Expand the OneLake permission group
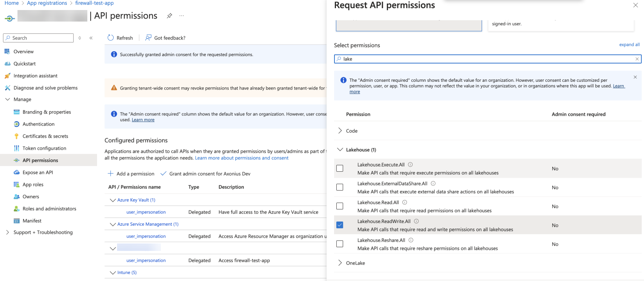644x281 pixels. pyautogui.click(x=340, y=263)
